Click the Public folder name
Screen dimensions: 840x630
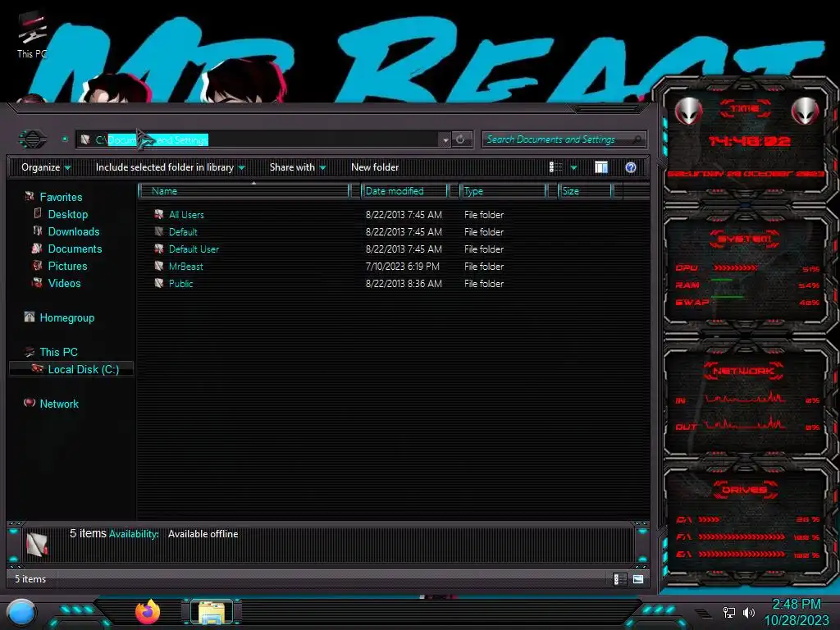(x=180, y=283)
